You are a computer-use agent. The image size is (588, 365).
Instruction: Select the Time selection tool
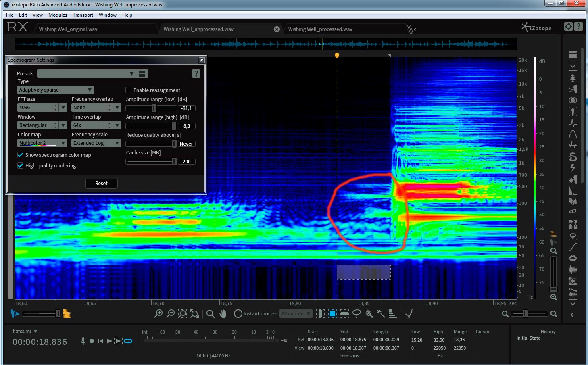[320, 313]
